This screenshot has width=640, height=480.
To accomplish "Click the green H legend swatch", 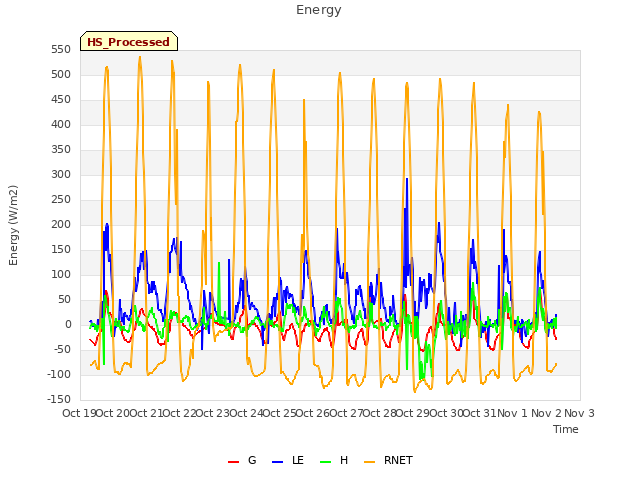I will (x=325, y=462).
